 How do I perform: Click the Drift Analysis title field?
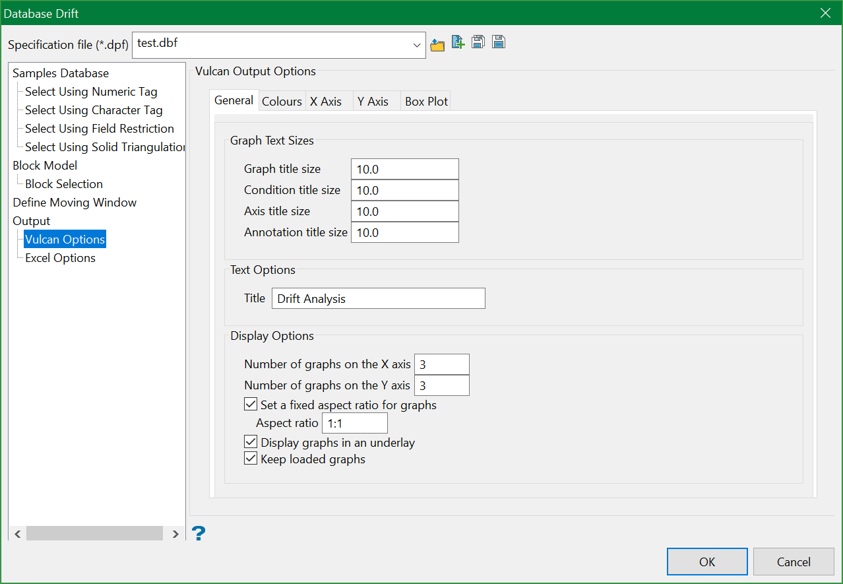[378, 299]
